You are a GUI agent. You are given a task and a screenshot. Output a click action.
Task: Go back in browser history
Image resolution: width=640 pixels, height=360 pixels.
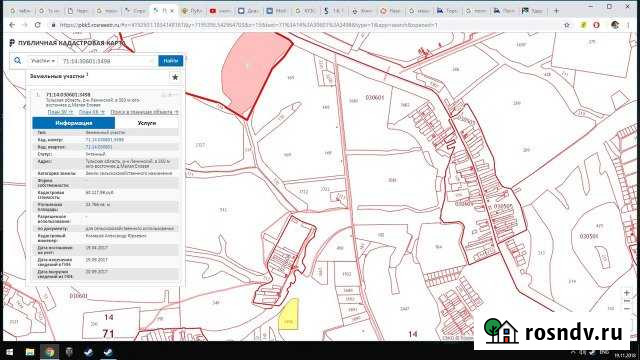pyautogui.click(x=12, y=25)
